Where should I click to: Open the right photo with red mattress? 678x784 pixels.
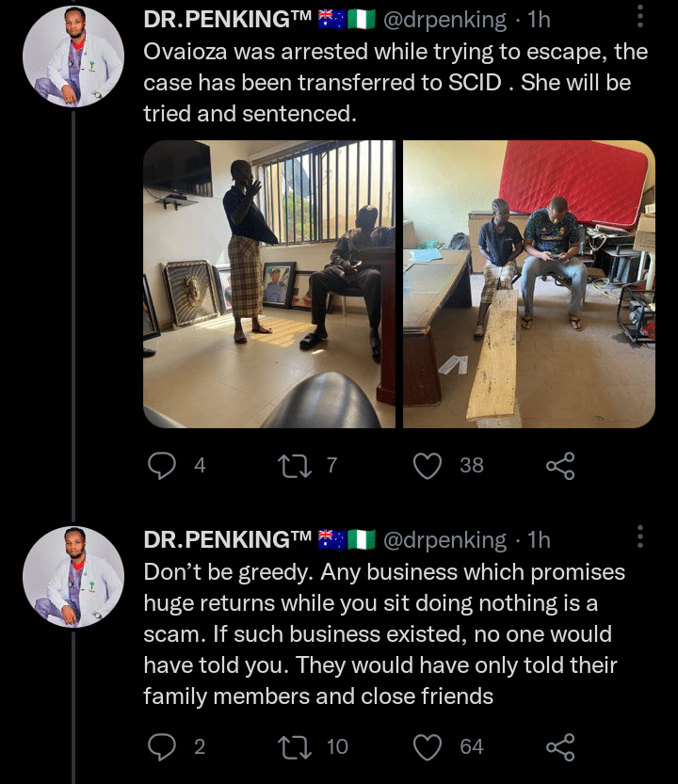click(x=529, y=284)
